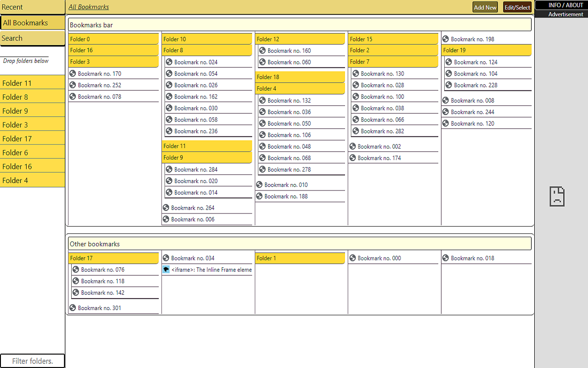Screen dimensions: 588x368
Task: Switch to the Recent view
Action: tap(32, 7)
